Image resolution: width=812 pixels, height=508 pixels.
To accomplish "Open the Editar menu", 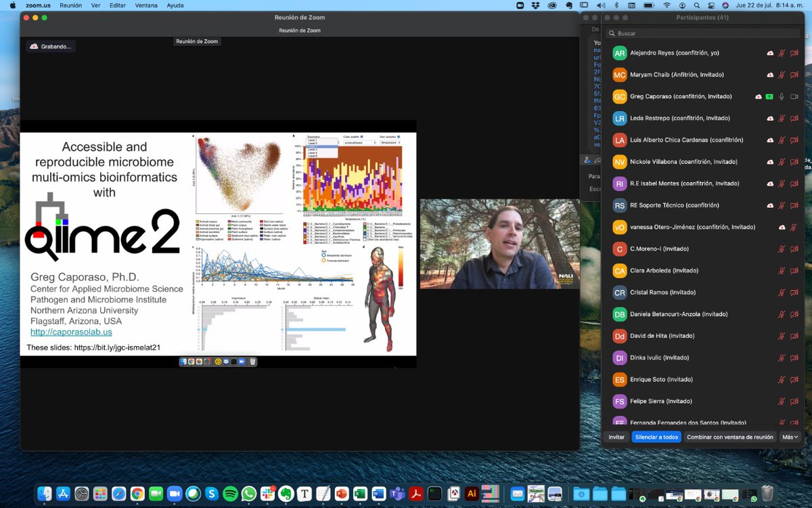I will (118, 5).
